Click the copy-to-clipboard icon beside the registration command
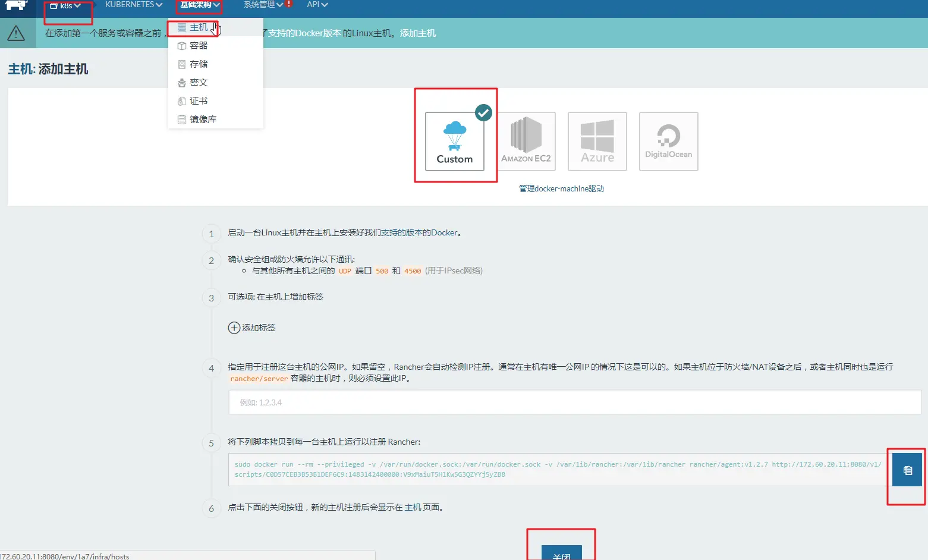Screen dimensions: 928x560 pyautogui.click(x=906, y=470)
